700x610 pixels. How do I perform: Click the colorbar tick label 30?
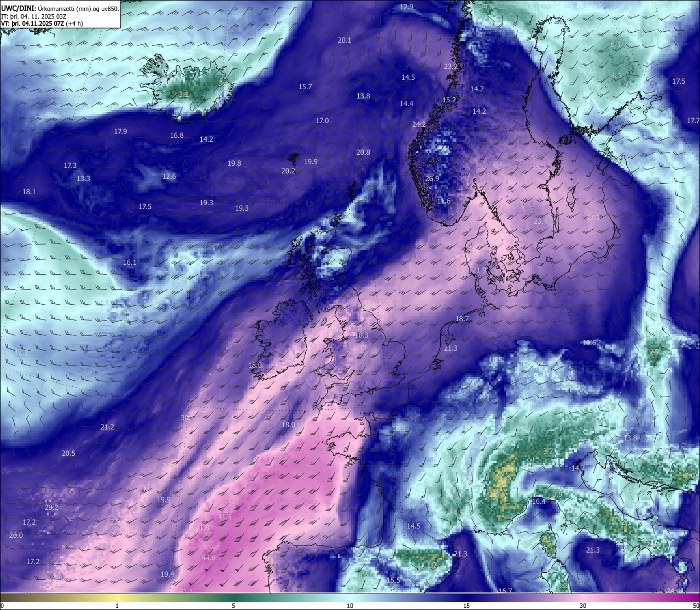click(583, 606)
